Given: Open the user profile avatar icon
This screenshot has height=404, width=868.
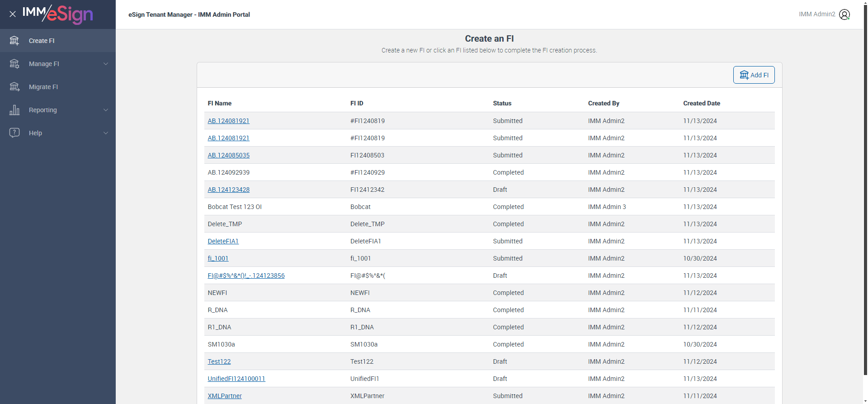Looking at the screenshot, I should (x=844, y=14).
